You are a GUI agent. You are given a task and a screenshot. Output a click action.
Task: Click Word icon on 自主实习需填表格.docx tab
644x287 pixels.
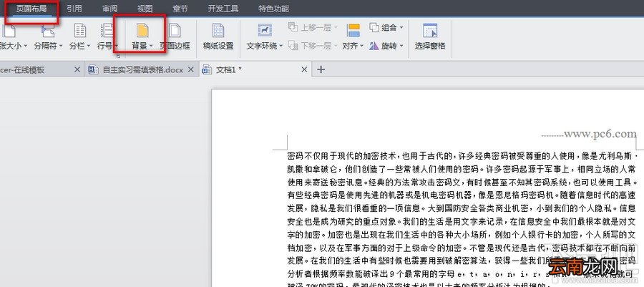94,70
